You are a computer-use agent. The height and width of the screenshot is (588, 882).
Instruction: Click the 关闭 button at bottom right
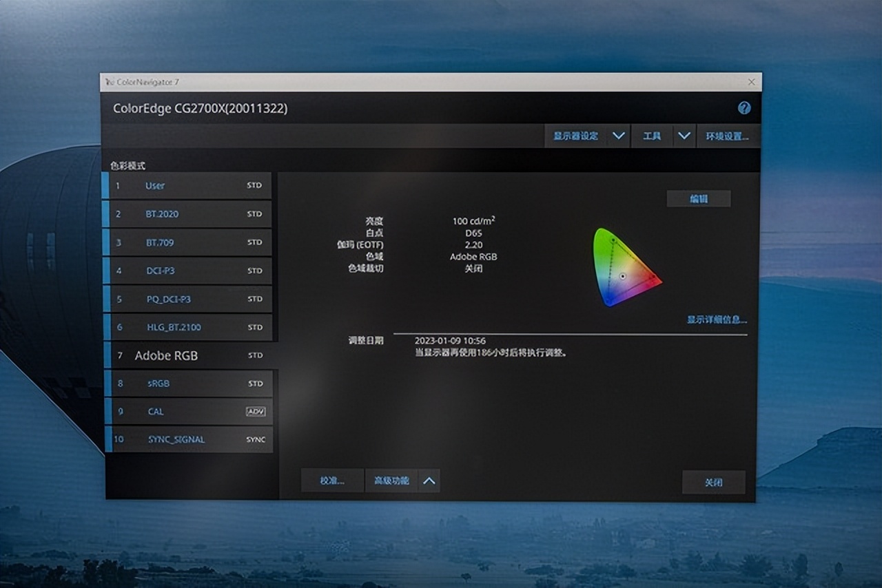pyautogui.click(x=714, y=482)
